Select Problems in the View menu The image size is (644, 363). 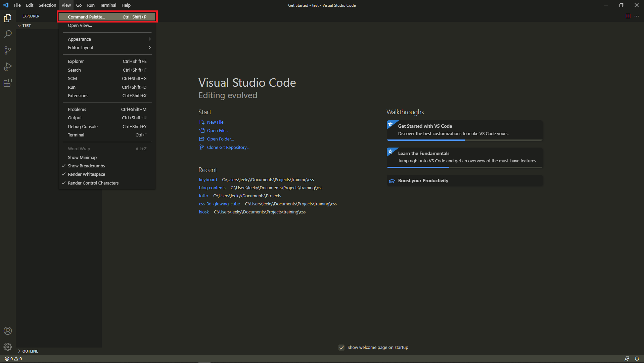(107, 109)
